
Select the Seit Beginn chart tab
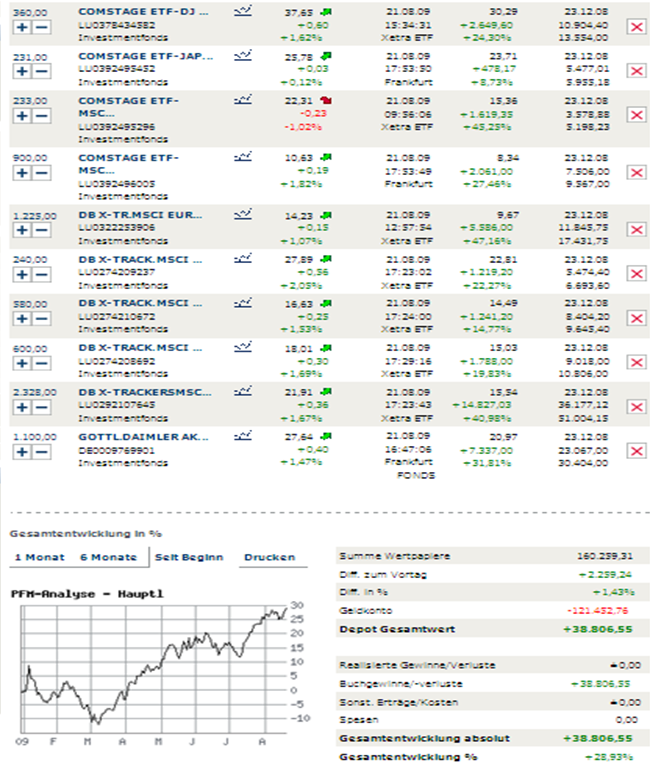[189, 557]
